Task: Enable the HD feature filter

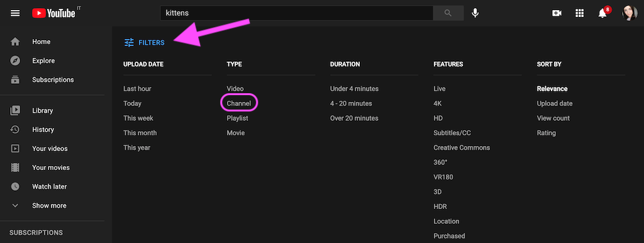Action: point(438,118)
